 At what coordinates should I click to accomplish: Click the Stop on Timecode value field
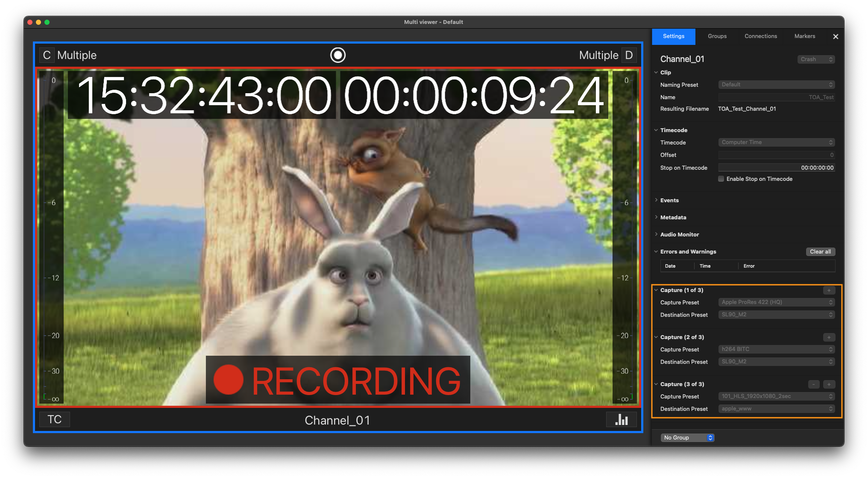777,168
